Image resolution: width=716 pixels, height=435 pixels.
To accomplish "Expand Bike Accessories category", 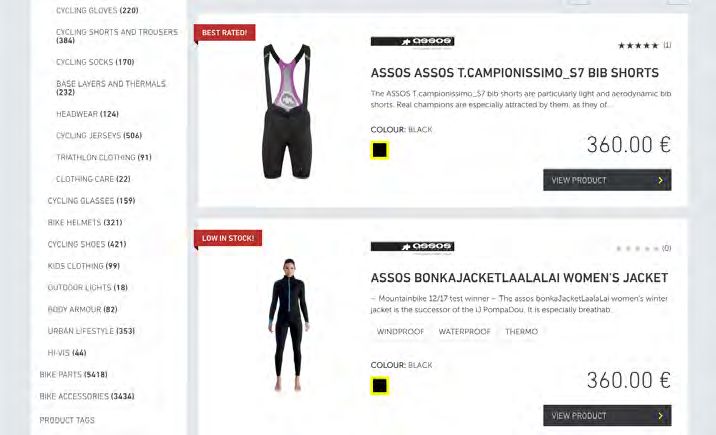I will coord(87,396).
